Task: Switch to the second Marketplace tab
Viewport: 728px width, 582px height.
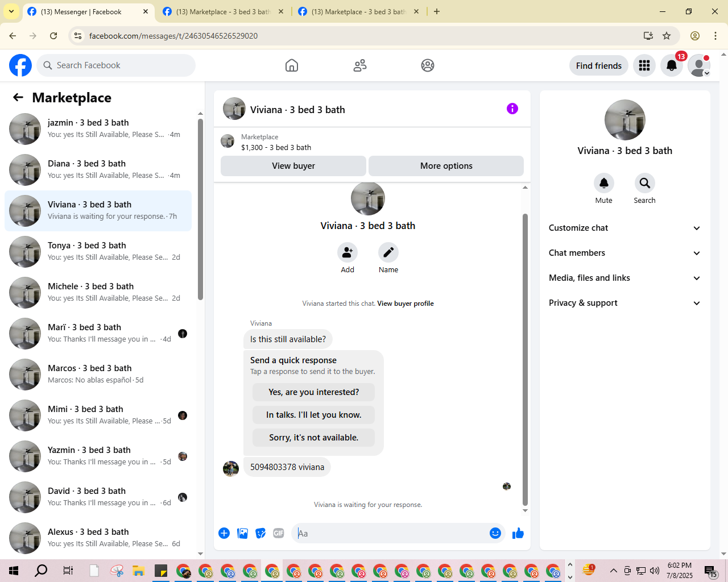Action: tap(223, 11)
